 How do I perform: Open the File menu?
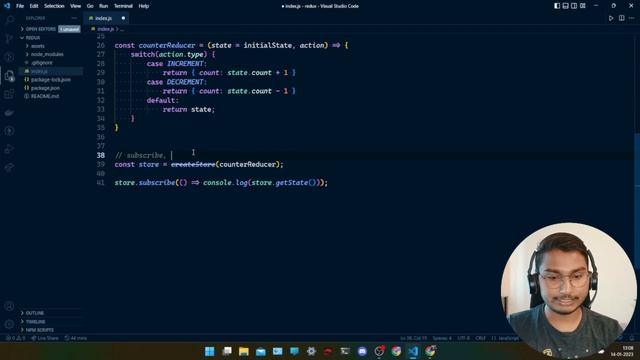(20, 6)
